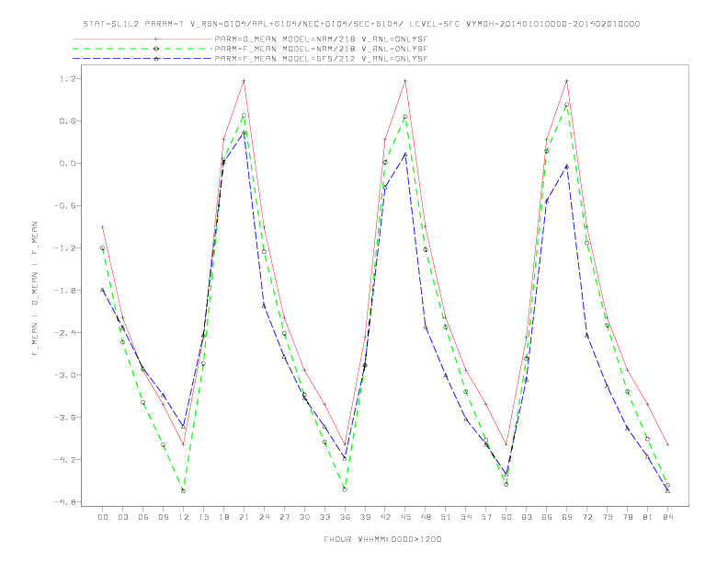Click forecast hour 69 on the x-axis

[x=567, y=517]
